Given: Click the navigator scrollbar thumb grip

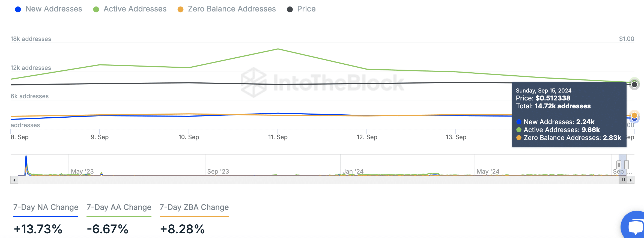Looking at the screenshot, I should point(622,180).
